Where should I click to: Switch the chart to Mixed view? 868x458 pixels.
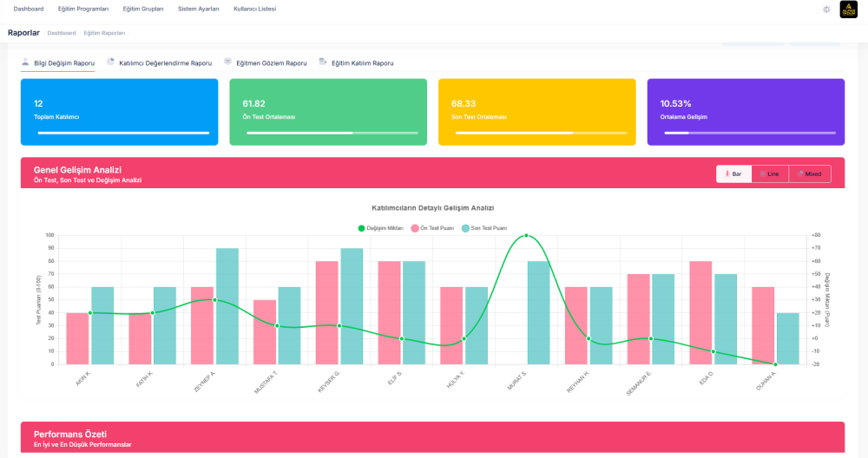[x=810, y=174]
